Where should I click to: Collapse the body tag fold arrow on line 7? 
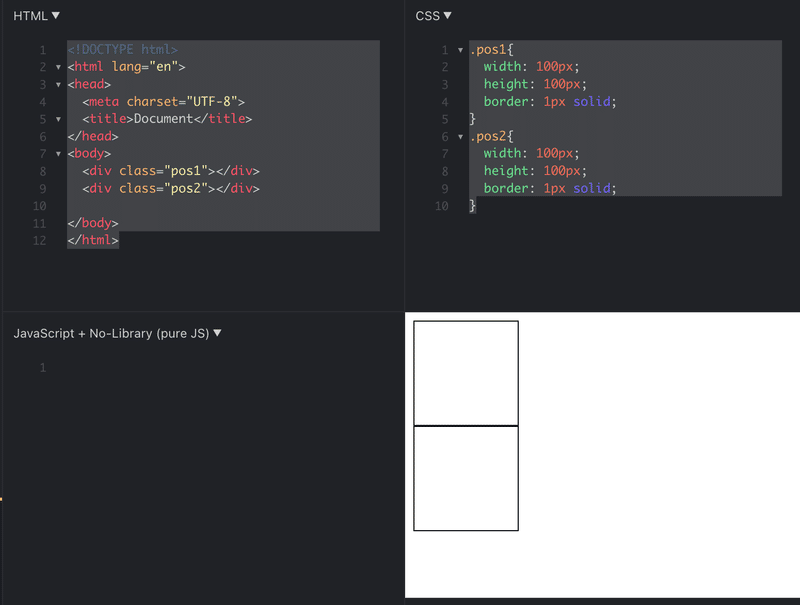pyautogui.click(x=58, y=154)
